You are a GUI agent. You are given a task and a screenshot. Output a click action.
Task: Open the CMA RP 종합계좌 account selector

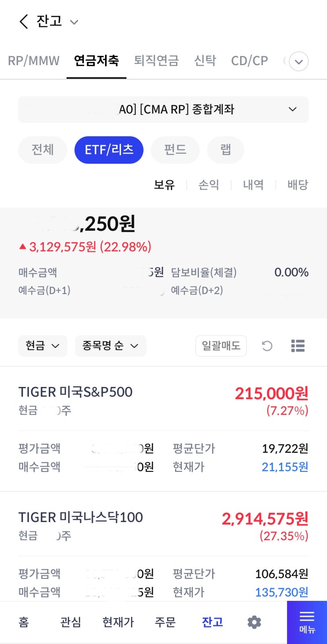click(x=163, y=109)
